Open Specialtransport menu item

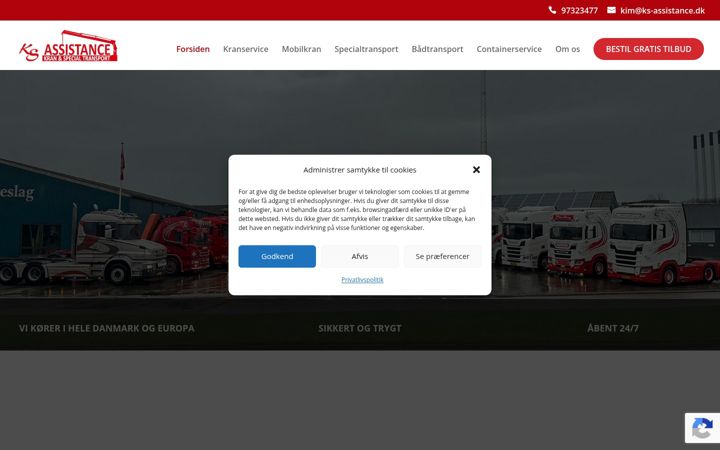click(x=366, y=49)
